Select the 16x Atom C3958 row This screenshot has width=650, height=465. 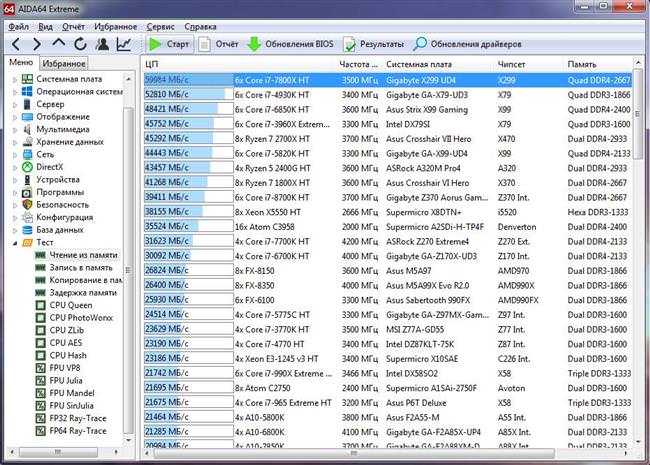coord(388,227)
